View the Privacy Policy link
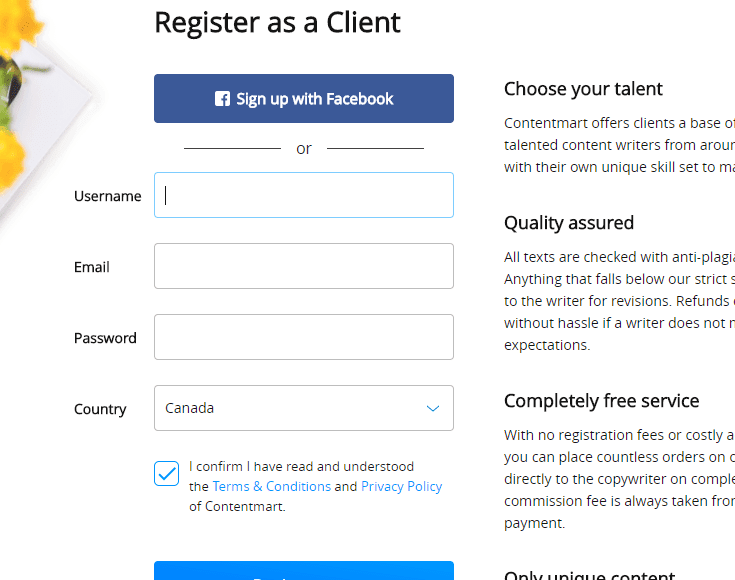The width and height of the screenshot is (735, 580). (401, 486)
